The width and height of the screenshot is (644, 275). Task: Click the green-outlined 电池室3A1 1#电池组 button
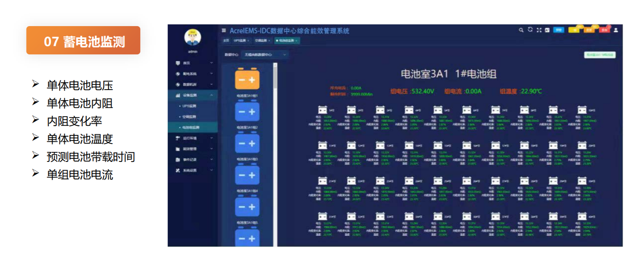coord(600,55)
